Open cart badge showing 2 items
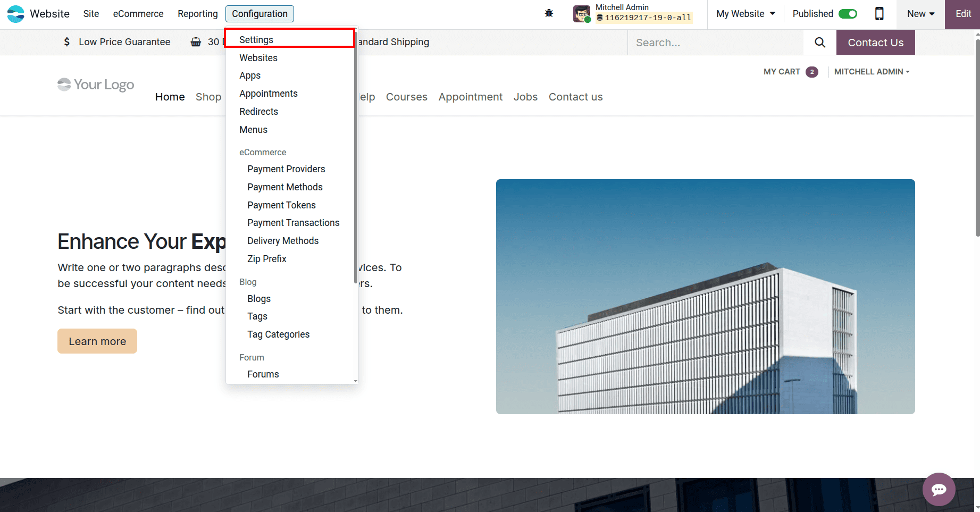The width and height of the screenshot is (980, 512). pos(811,72)
